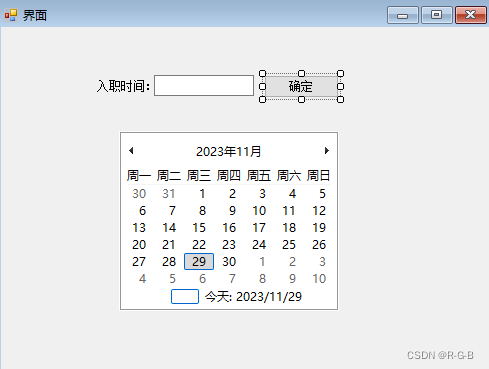
Task: Select grayed December 9 in last row
Action: pyautogui.click(x=292, y=279)
